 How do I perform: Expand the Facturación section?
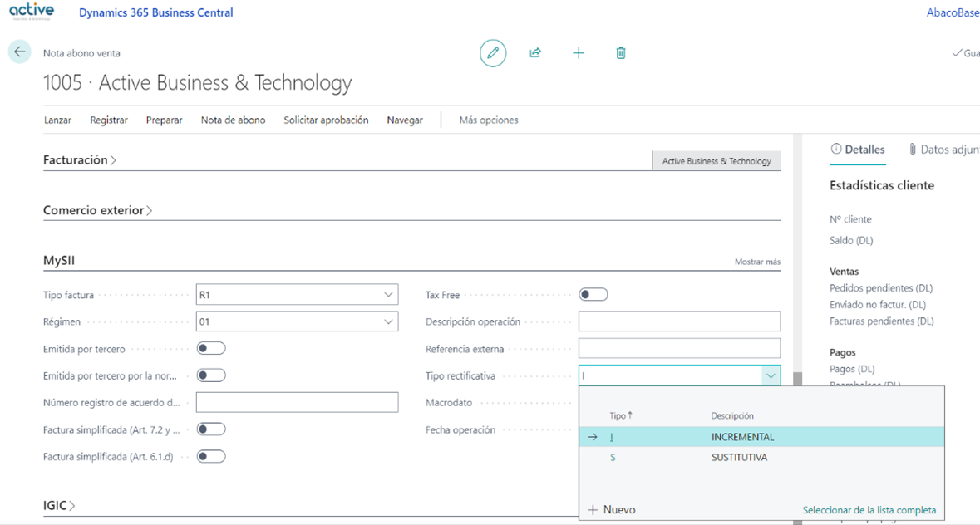(79, 159)
